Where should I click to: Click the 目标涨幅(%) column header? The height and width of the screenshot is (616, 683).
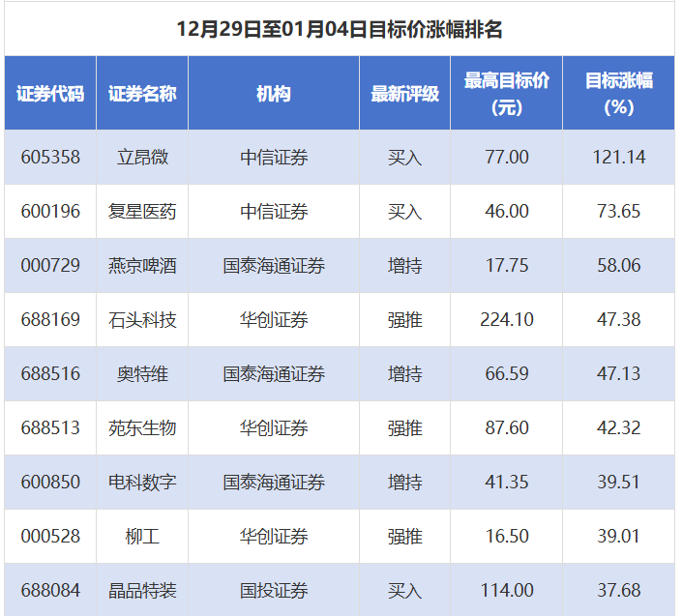tap(618, 94)
